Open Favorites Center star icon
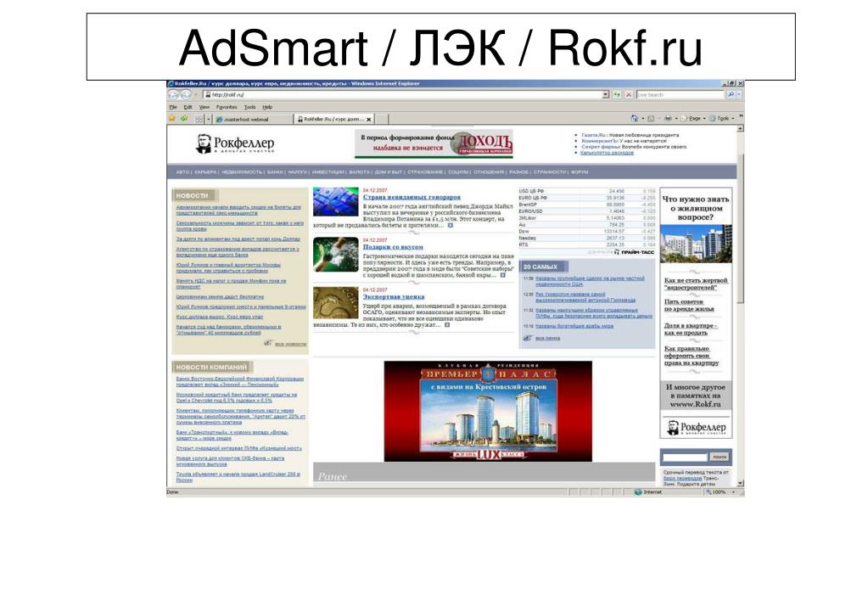Viewport: 868px width, 601px height. [172, 119]
